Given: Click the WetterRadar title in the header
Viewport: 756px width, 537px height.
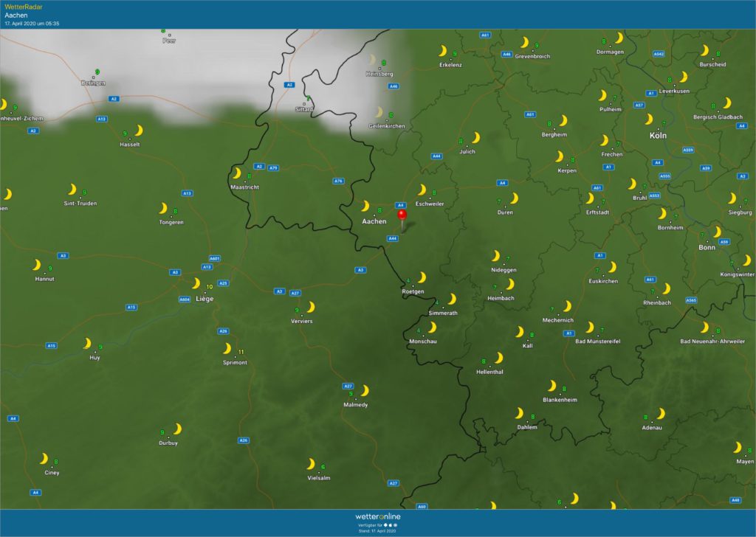Looking at the screenshot, I should pyautogui.click(x=23, y=7).
